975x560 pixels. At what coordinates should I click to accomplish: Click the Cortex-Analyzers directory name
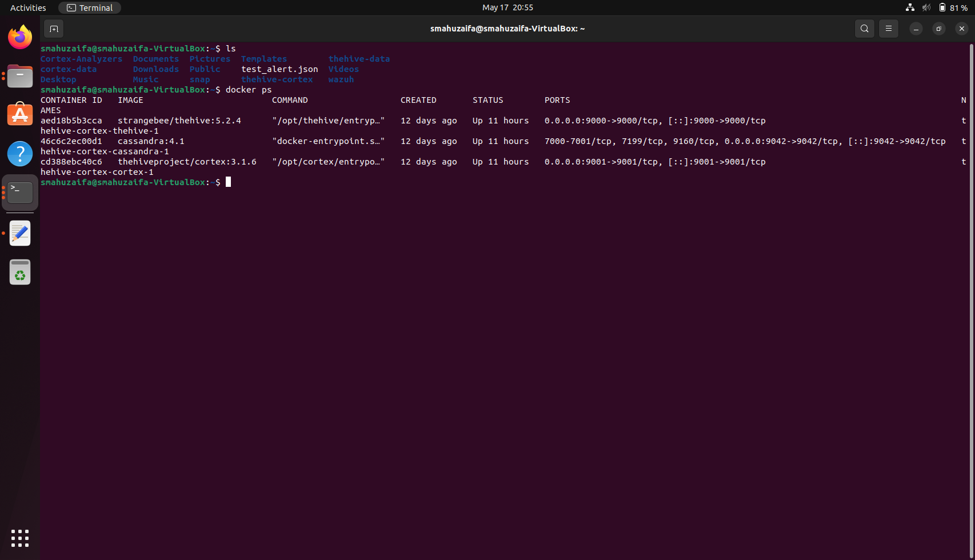[81, 59]
